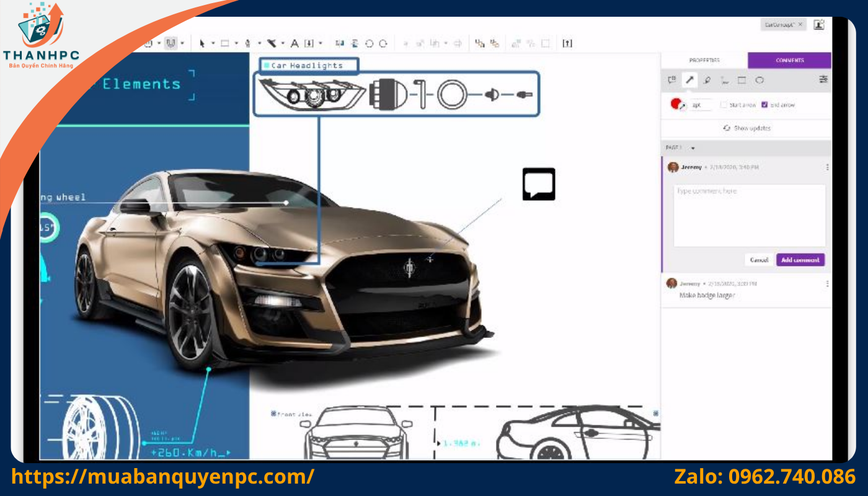This screenshot has height=496, width=868.
Task: Choose the rectangle annotation shape tool
Action: [x=742, y=80]
